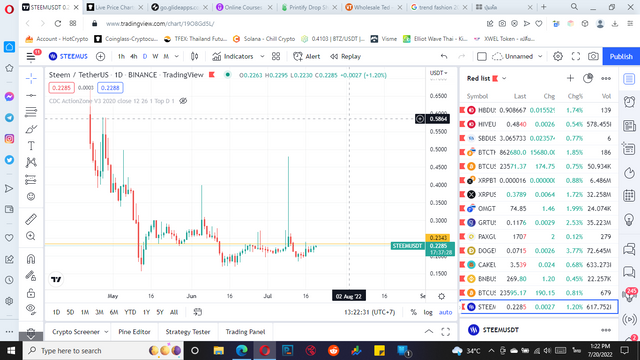Toggle visibility of CDC ActionZone indicator
The image size is (640, 360).
click(x=183, y=101)
